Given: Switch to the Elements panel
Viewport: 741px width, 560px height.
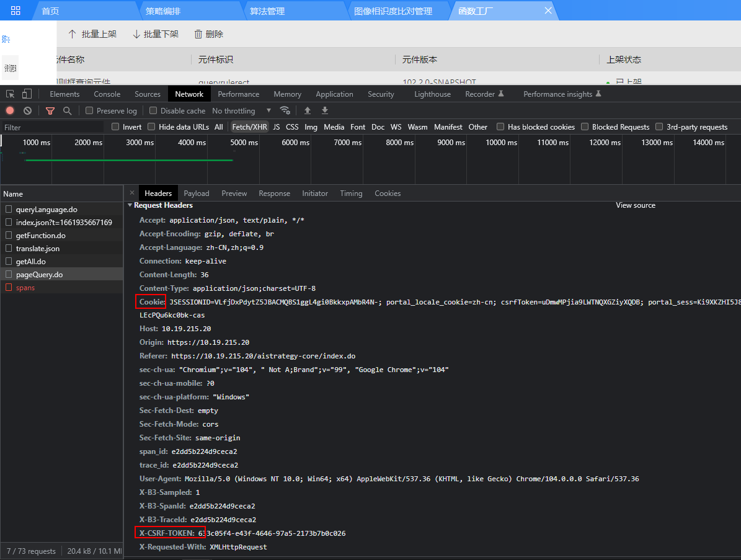Looking at the screenshot, I should click(x=64, y=94).
